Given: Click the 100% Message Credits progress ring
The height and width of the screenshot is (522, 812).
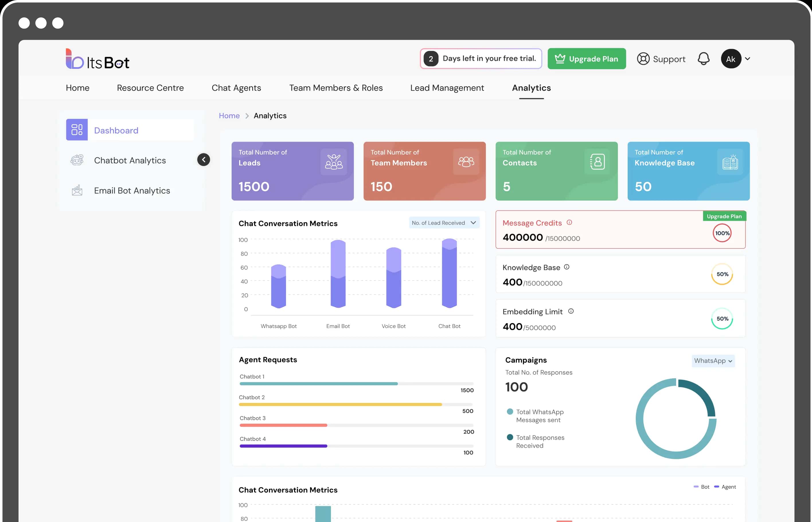Looking at the screenshot, I should [722, 233].
